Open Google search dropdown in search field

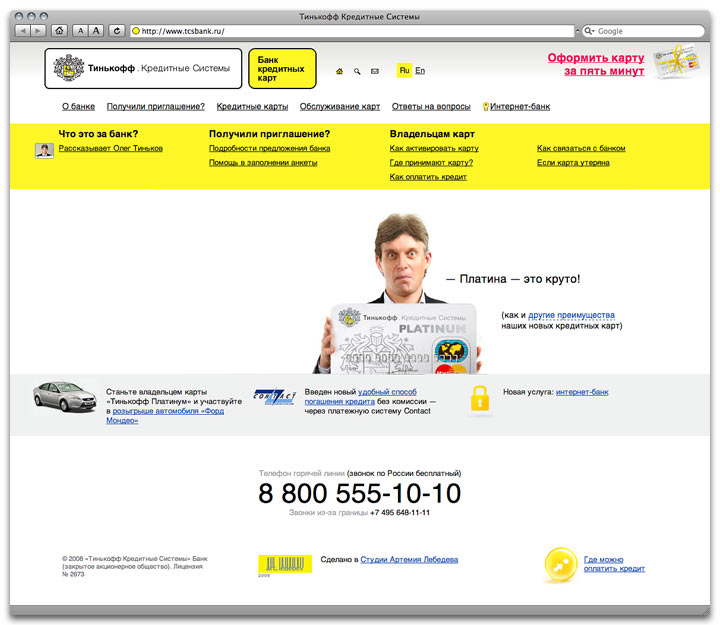(589, 31)
